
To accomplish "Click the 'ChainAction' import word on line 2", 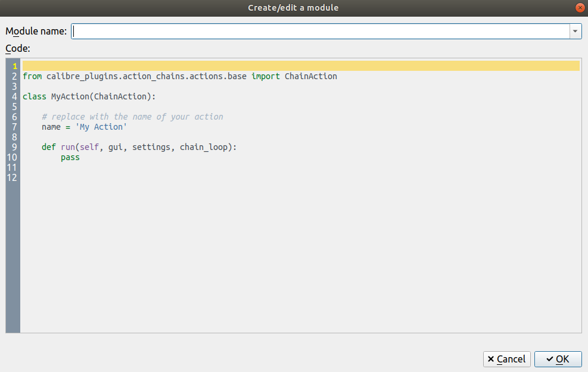I will [x=310, y=76].
